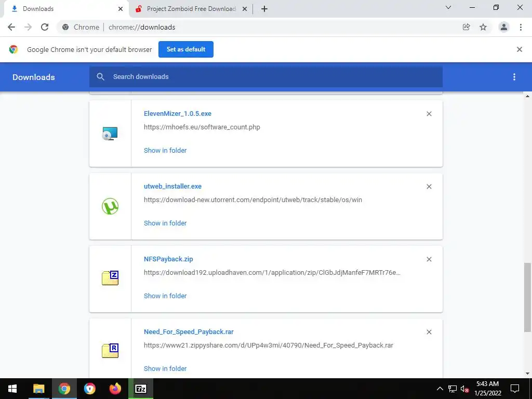532x399 pixels.
Task: Open the Windows Start menu
Action: pos(12,389)
